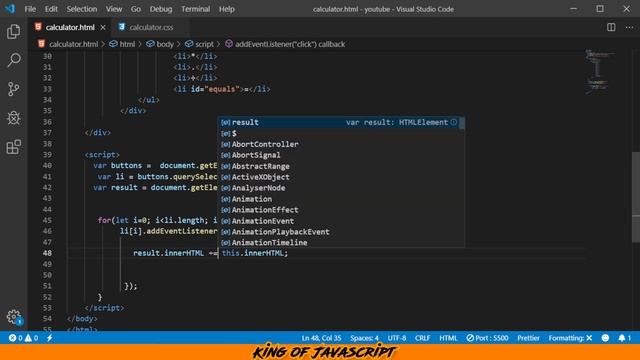Open the Source Control view icon
The width and height of the screenshot is (640, 360).
13,89
